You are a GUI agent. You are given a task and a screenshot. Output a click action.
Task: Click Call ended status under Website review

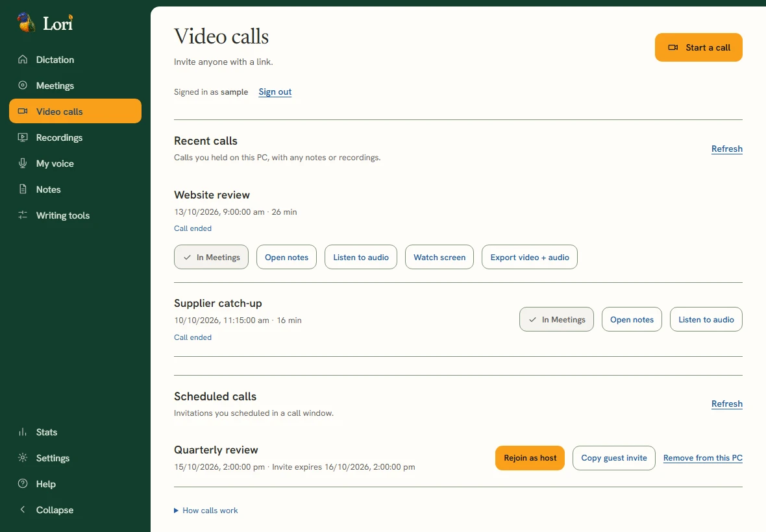(x=193, y=228)
